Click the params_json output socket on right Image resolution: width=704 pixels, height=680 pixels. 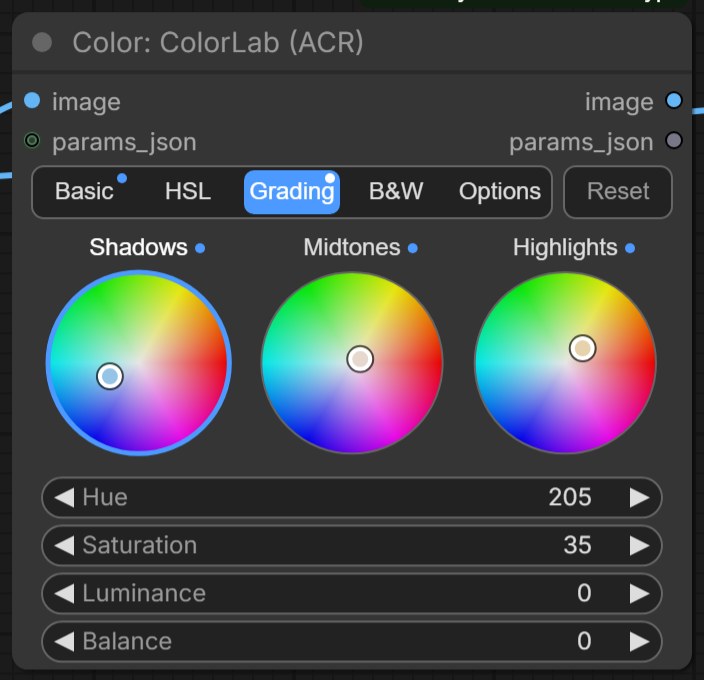click(673, 140)
